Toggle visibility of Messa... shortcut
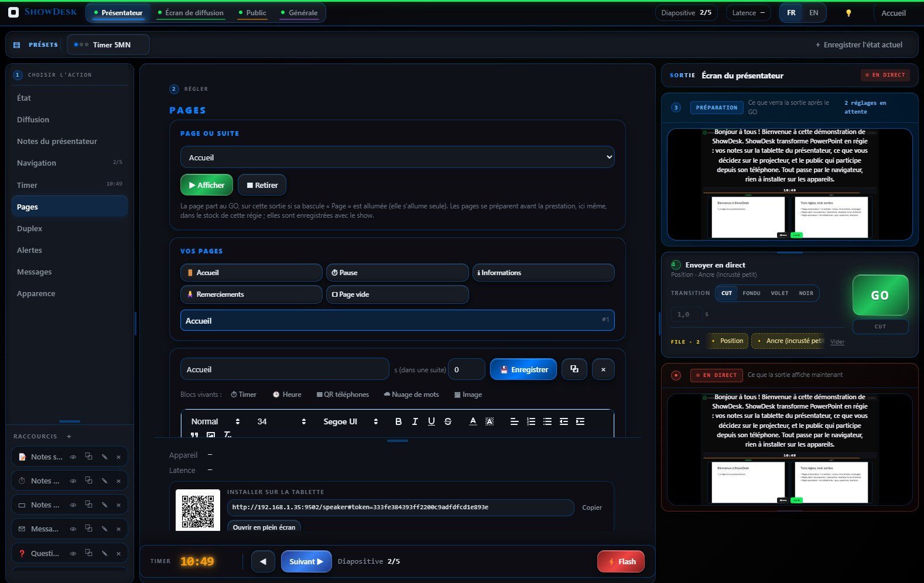 pyautogui.click(x=73, y=529)
